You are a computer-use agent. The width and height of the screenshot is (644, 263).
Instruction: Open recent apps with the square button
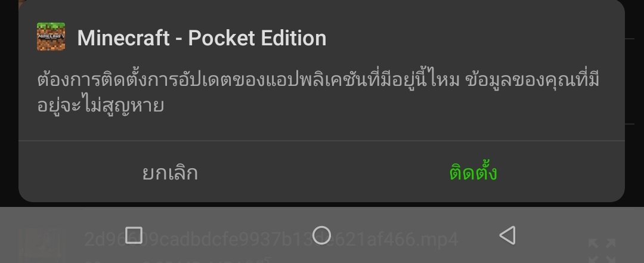134,236
